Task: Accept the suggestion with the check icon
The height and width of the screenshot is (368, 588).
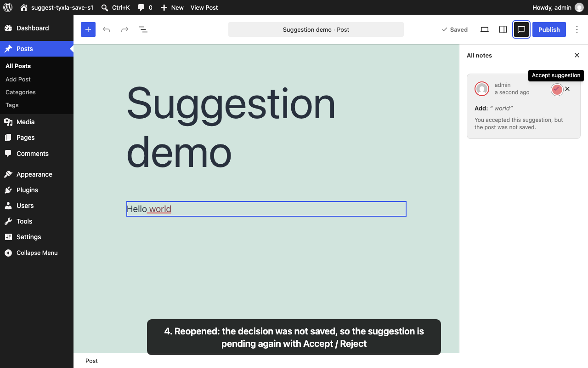Action: tap(557, 89)
